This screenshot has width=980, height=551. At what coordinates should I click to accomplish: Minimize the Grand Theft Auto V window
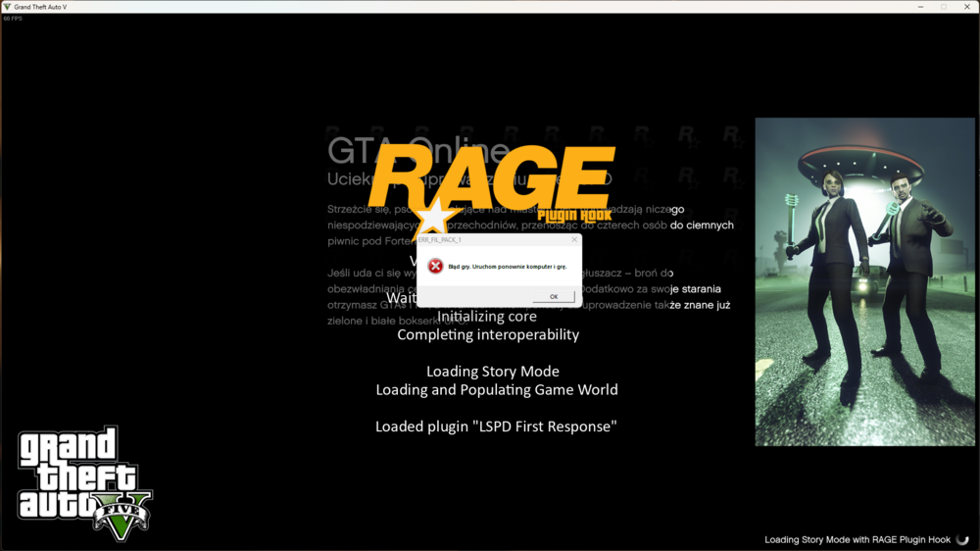pos(920,6)
